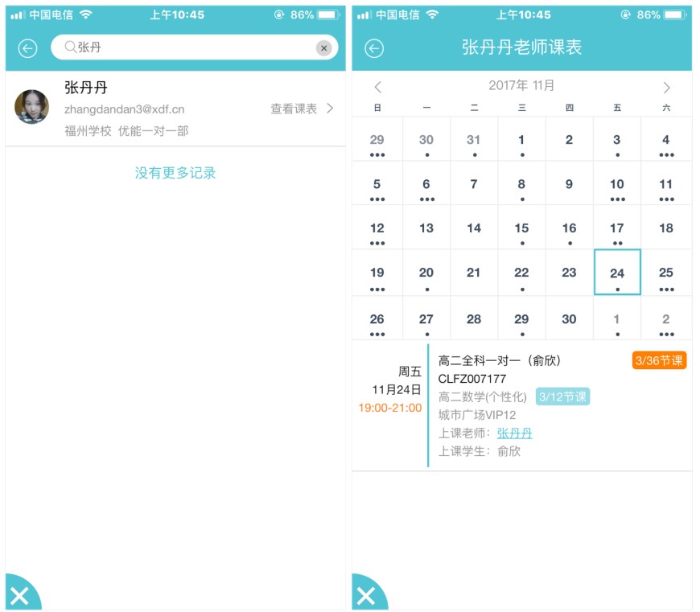Tap the blue 3/12节课 badge
700x612 pixels.
562,396
